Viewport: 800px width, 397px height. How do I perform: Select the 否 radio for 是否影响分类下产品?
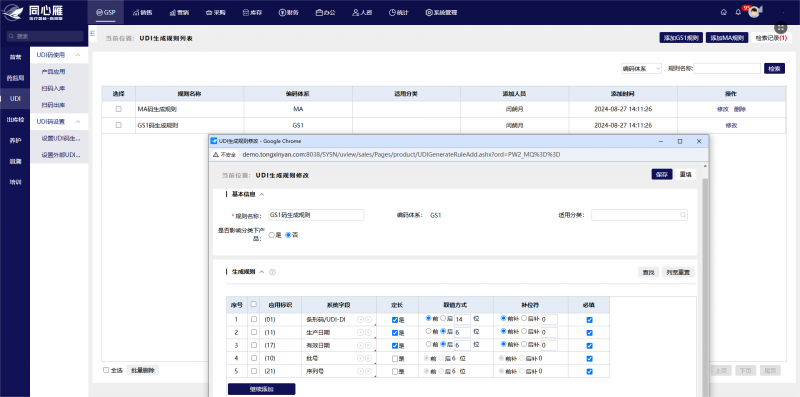pyautogui.click(x=288, y=235)
